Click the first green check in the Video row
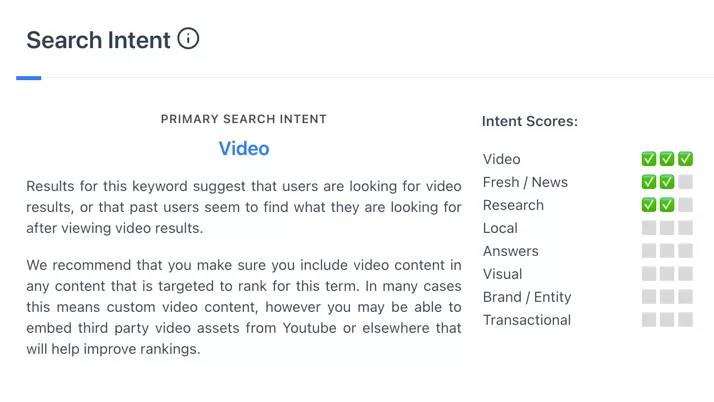Screen dimensions: 714x402 click(649, 159)
